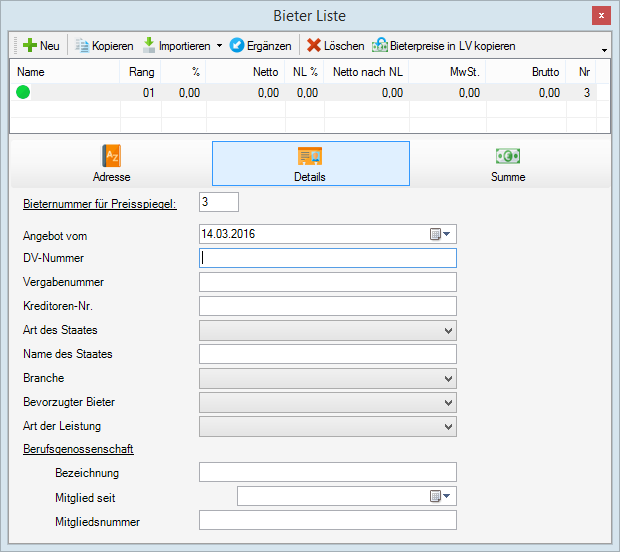620x552 pixels.
Task: Click Bieterpreise in LV kopieren
Action: coord(443,45)
